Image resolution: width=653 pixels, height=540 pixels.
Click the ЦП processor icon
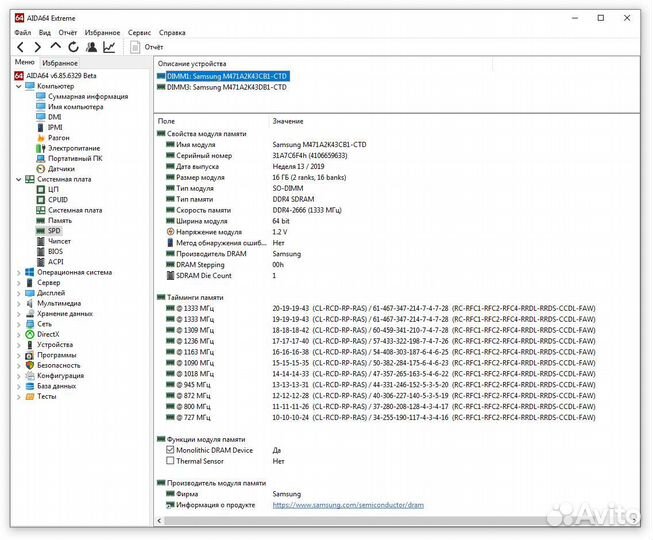tap(40, 189)
